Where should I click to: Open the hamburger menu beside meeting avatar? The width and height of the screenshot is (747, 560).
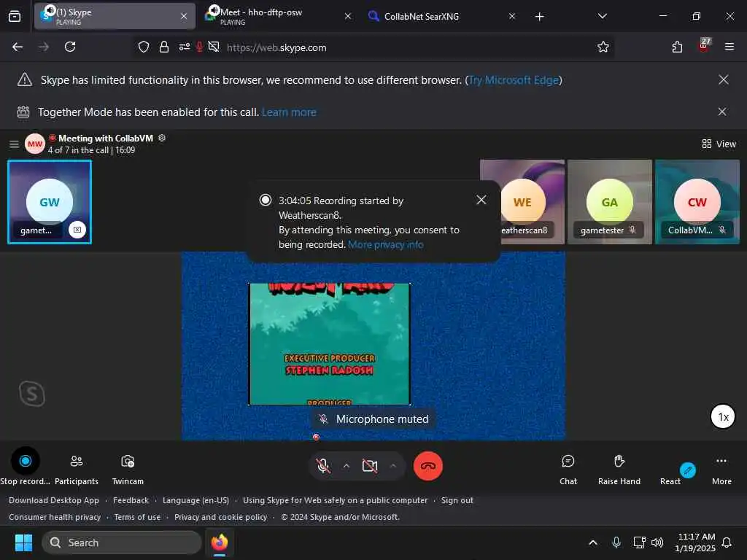15,144
